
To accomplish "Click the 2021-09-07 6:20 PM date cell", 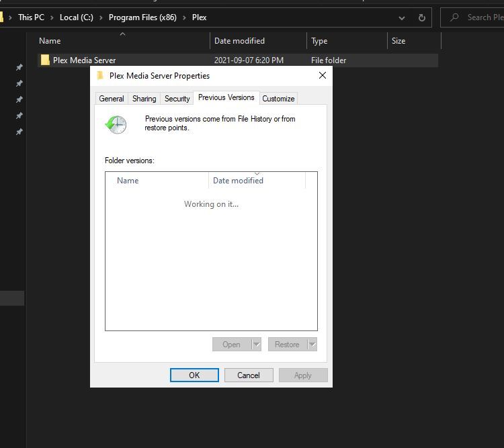I will point(249,60).
